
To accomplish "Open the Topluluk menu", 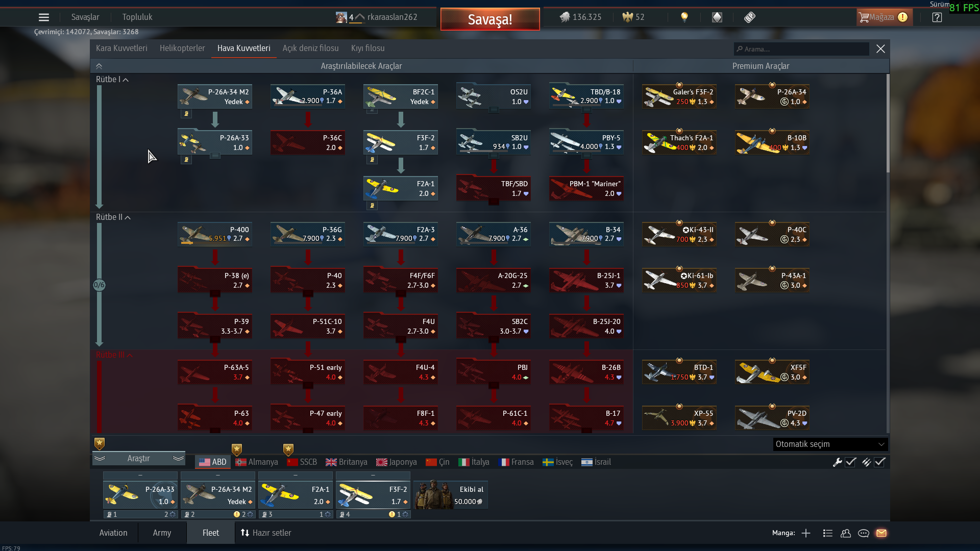I will coord(137,17).
